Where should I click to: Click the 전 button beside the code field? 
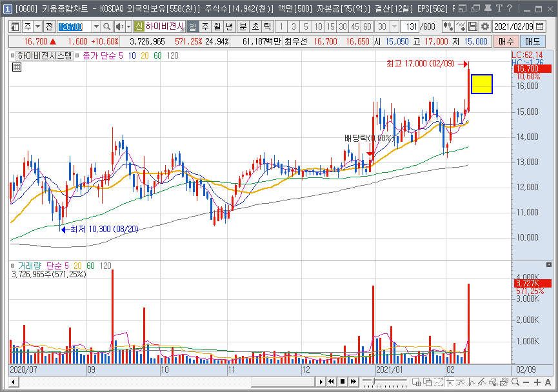[x=50, y=26]
